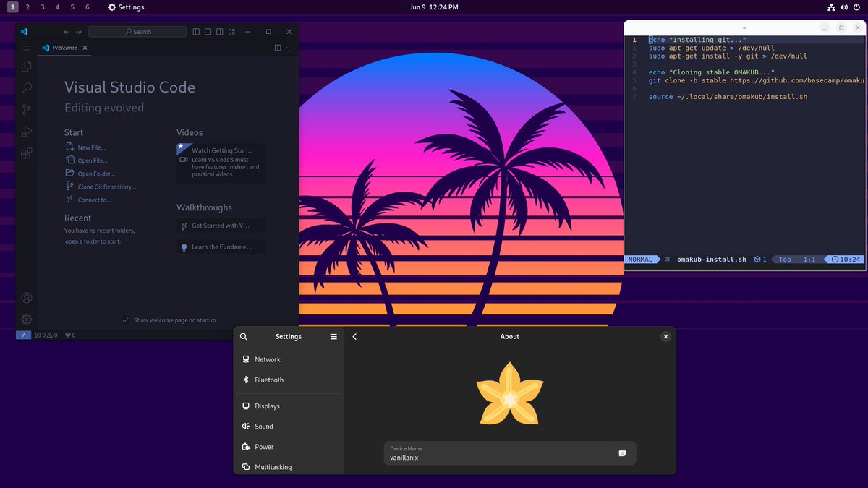The image size is (868, 488).
Task: Click the 'echo "Installing git..."' line in terminal
Action: tap(697, 40)
